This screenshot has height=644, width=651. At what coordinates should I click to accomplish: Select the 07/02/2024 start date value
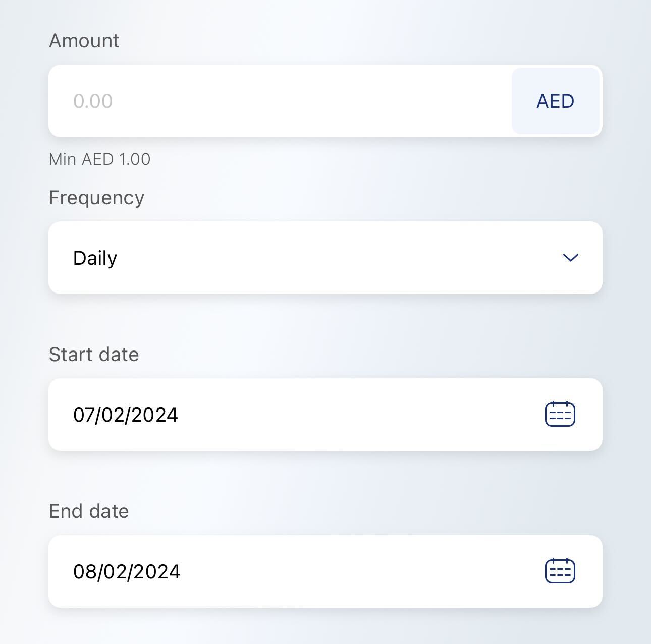(x=126, y=415)
